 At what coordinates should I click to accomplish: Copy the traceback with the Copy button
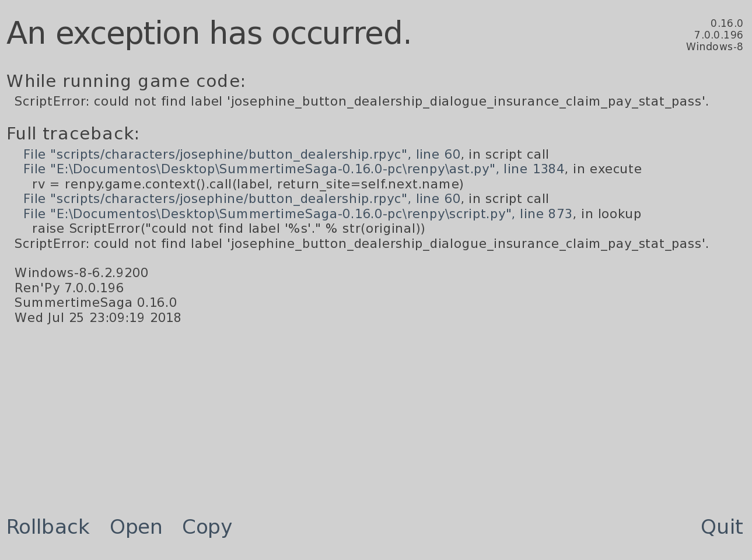(207, 527)
